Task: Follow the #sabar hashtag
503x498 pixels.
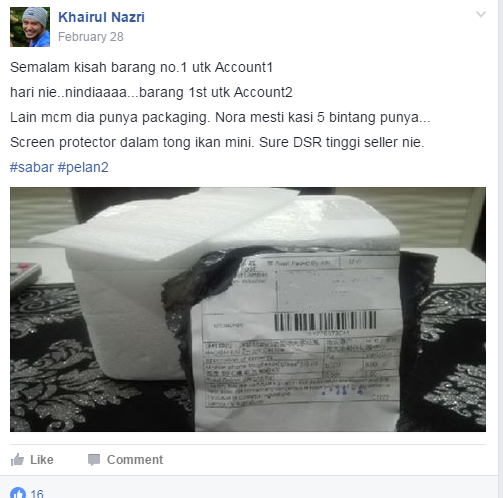Action: tap(32, 167)
